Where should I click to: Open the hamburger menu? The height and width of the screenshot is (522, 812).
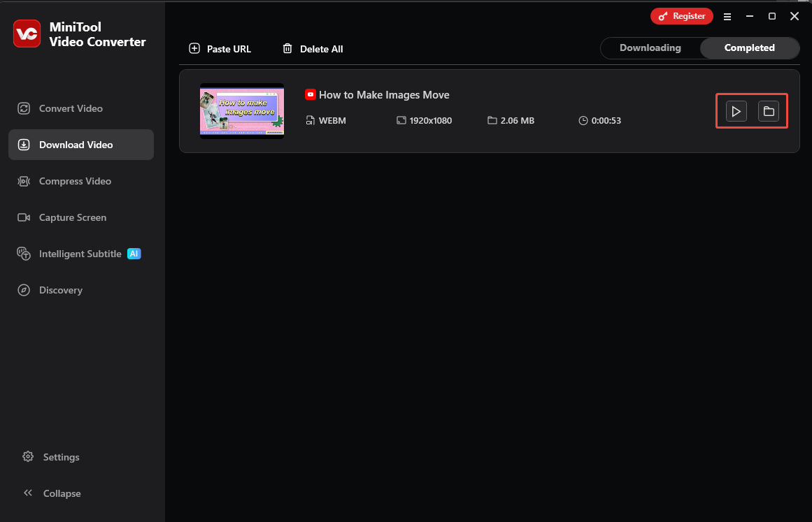pos(727,16)
